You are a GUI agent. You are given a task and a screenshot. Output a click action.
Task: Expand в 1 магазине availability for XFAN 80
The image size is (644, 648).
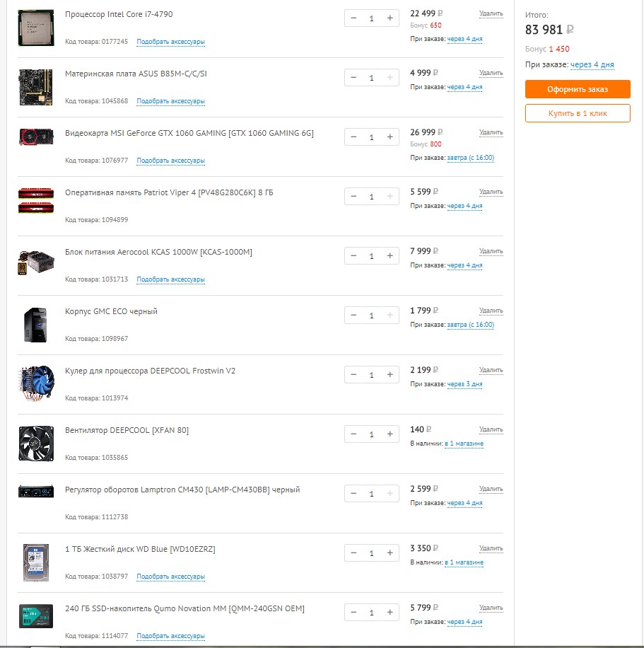464,444
